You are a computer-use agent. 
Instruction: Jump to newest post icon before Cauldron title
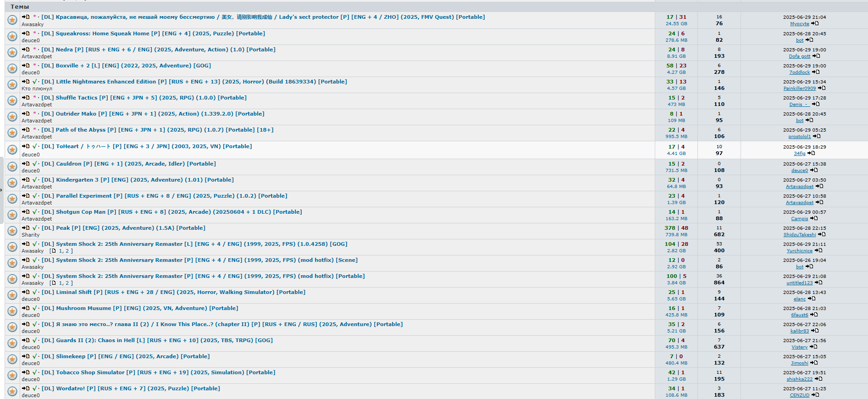click(26, 164)
